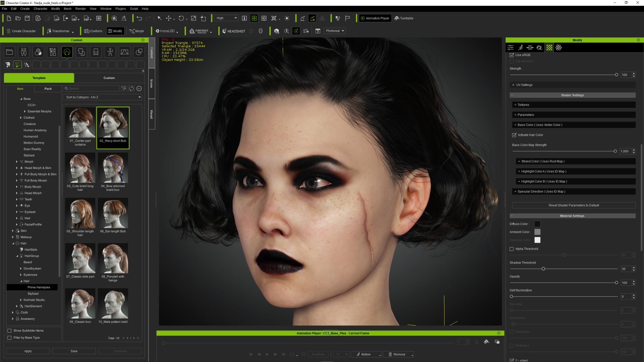Click Reset Shader Parameters to Default

pyautogui.click(x=574, y=205)
